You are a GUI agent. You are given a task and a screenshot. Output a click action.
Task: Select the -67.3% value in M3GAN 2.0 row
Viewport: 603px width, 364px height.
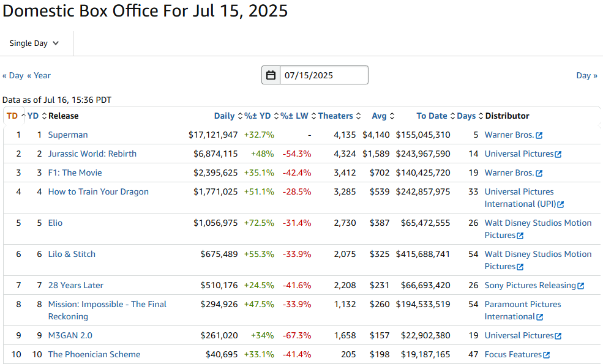(297, 336)
